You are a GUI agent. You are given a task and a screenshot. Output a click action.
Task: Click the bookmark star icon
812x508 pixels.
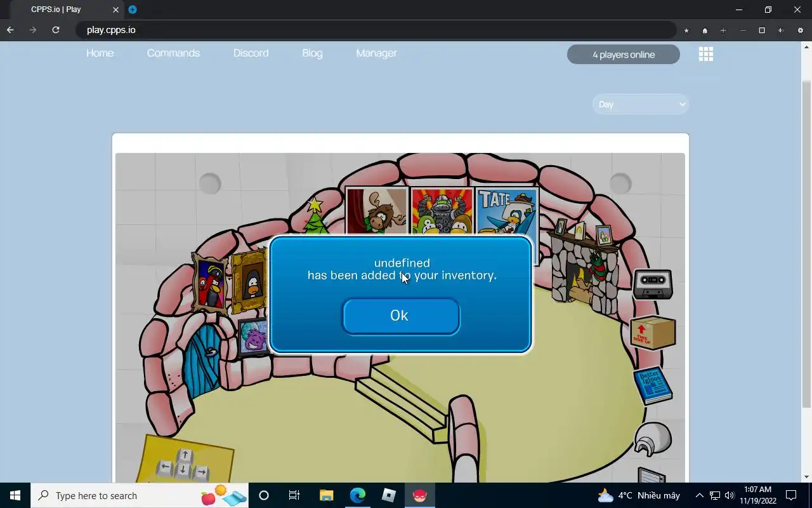[686, 30]
